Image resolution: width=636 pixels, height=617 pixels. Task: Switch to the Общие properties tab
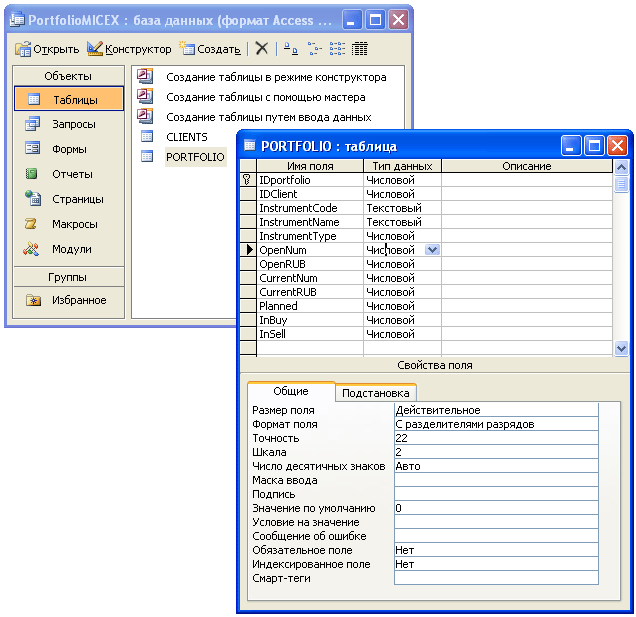(x=291, y=391)
